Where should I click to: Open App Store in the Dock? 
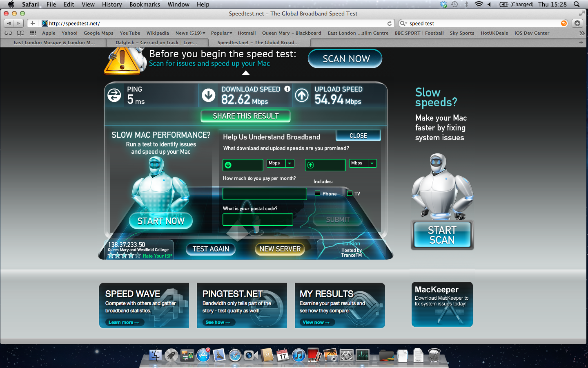203,355
